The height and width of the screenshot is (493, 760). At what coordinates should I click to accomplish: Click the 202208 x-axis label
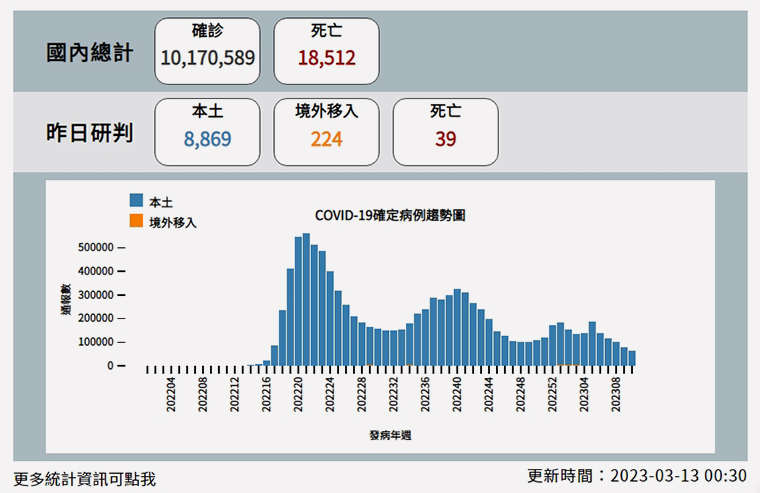point(203,395)
